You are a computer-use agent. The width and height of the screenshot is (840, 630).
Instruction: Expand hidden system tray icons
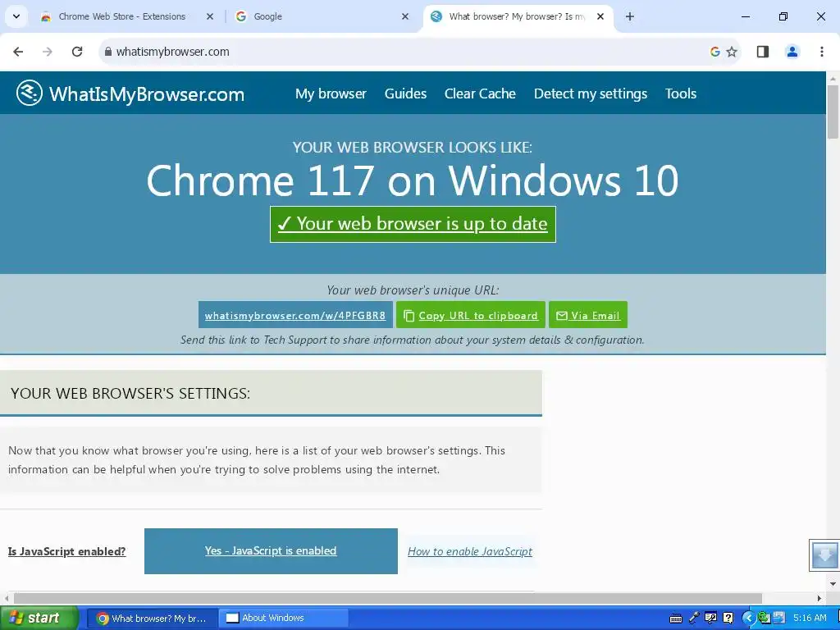click(x=748, y=619)
